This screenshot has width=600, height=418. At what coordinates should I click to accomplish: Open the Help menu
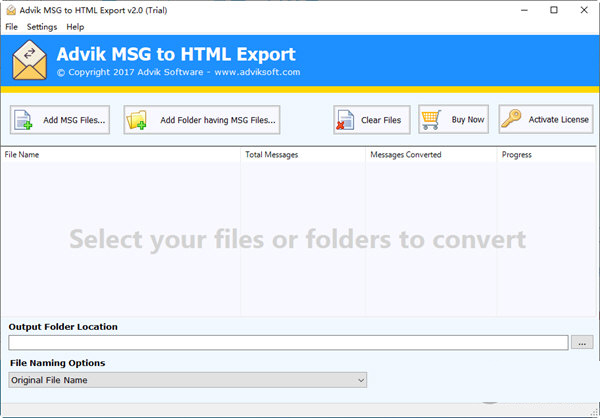pos(75,27)
